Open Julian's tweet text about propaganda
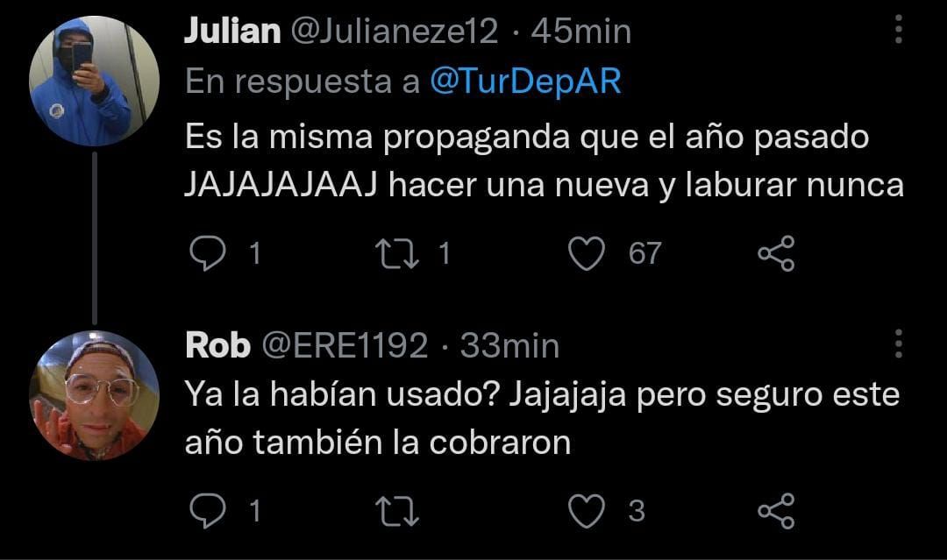 (544, 160)
